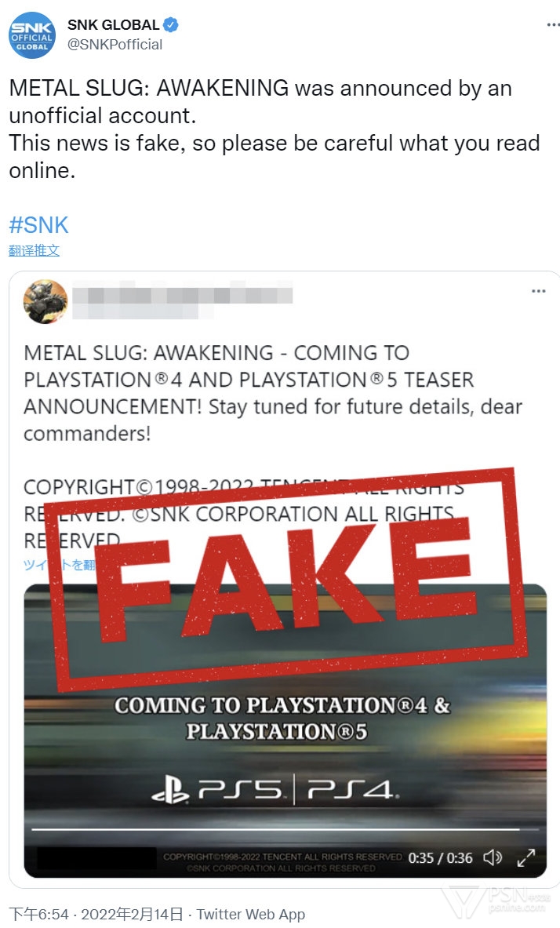Open SNK GLOBAL profile avatar

tap(32, 35)
